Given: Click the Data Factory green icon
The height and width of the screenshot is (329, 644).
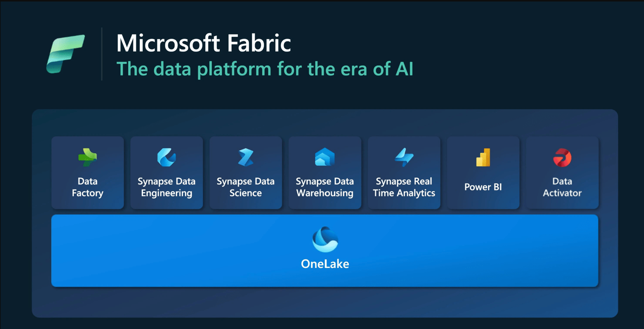Looking at the screenshot, I should click(x=88, y=158).
